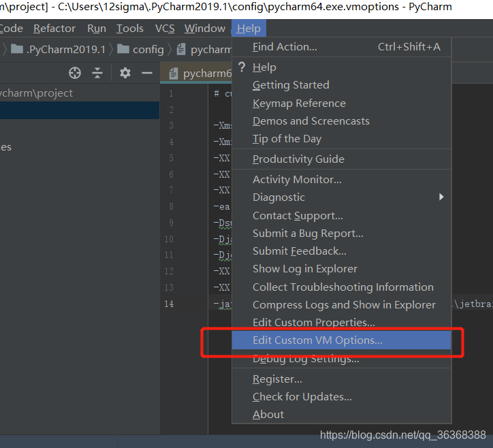This screenshot has height=448, width=493.
Task: Select Submit a Bug Report...
Action: 341,234
